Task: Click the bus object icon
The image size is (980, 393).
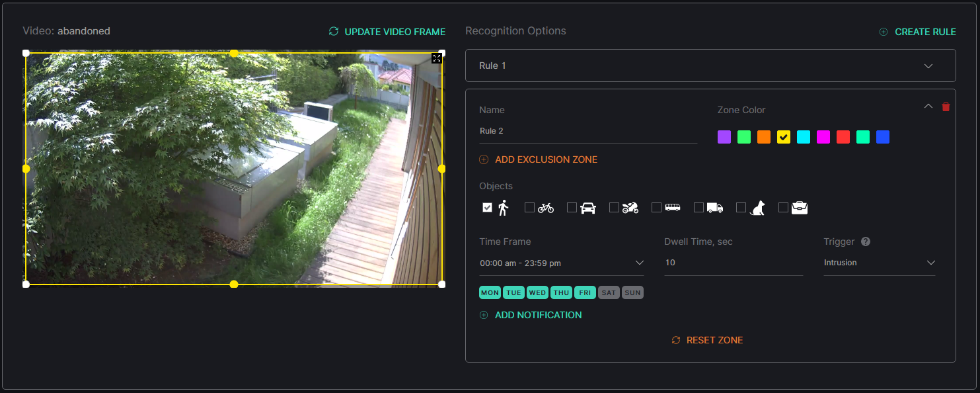Action: click(x=673, y=208)
